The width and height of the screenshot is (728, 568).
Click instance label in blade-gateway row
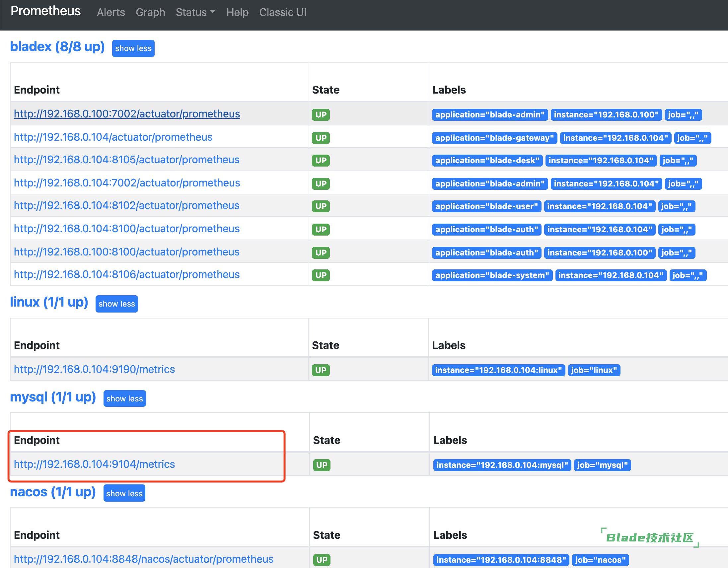point(616,138)
